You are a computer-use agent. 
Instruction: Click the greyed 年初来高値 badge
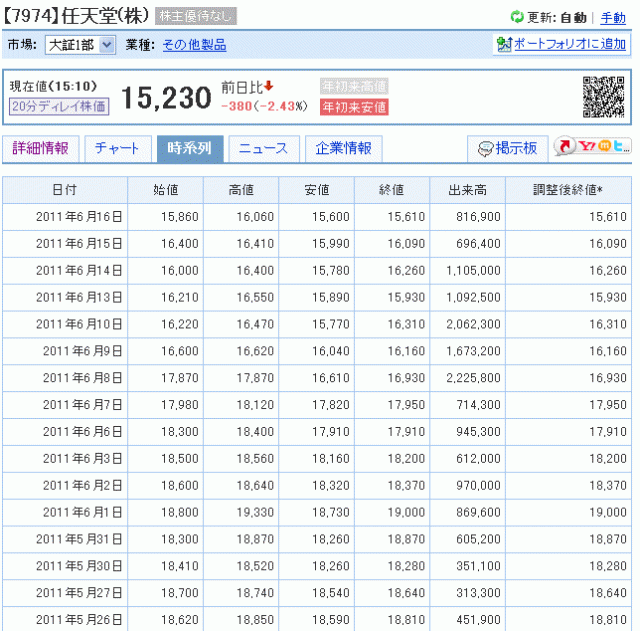tap(354, 86)
